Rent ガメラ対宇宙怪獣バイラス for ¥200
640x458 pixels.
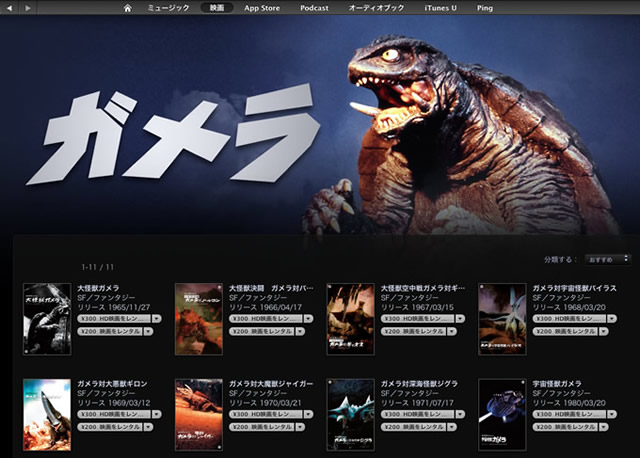(565, 331)
